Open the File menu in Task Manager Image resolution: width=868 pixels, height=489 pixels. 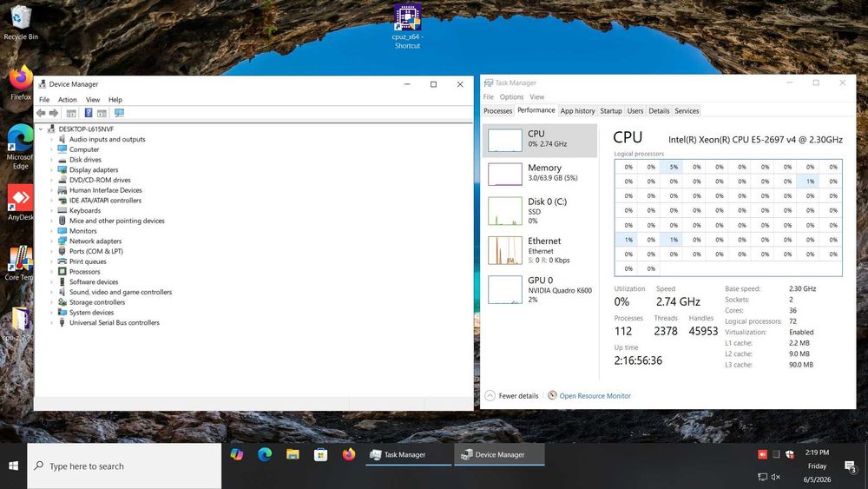click(x=488, y=97)
